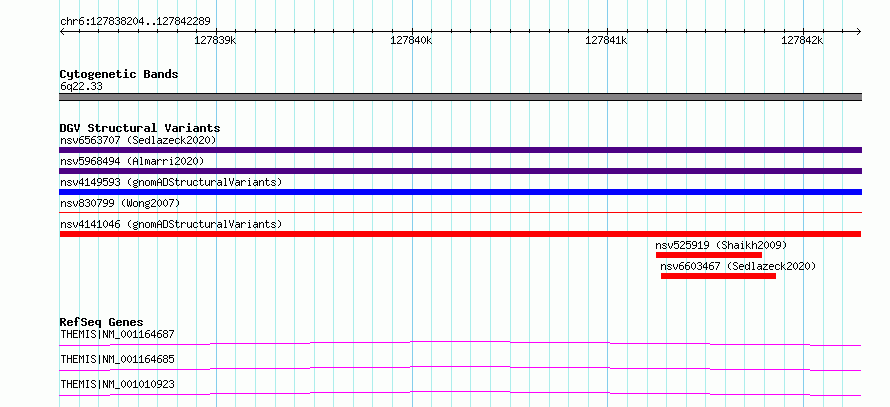Click the right arrowhead of the ruler
Image resolution: width=890 pixels, height=407 pixels.
[x=859, y=31]
